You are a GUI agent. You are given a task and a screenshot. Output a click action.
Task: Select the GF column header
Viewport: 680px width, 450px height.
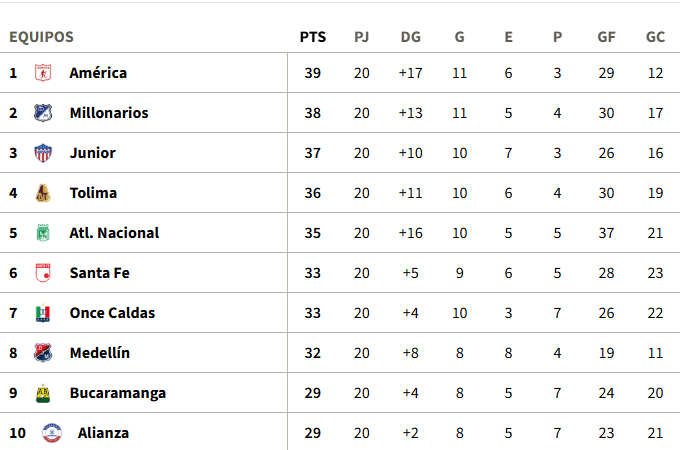click(x=606, y=37)
